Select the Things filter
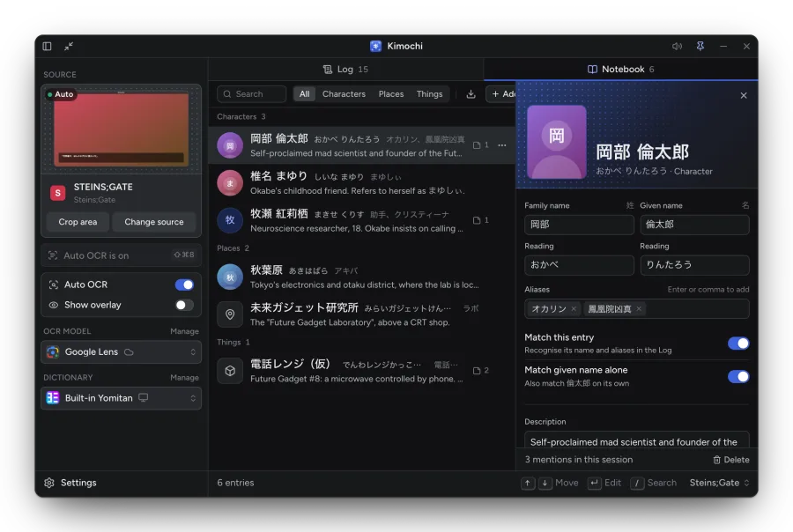793x532 pixels. [x=429, y=94]
